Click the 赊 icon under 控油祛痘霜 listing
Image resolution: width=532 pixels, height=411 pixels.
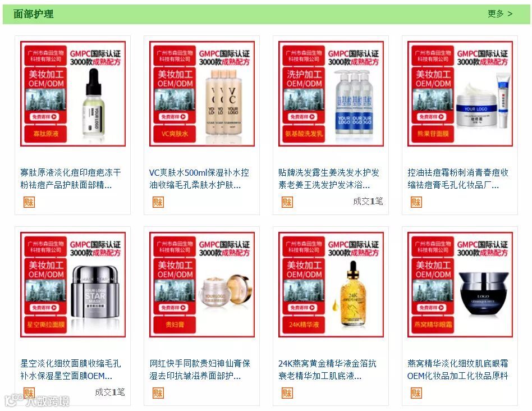click(x=416, y=202)
